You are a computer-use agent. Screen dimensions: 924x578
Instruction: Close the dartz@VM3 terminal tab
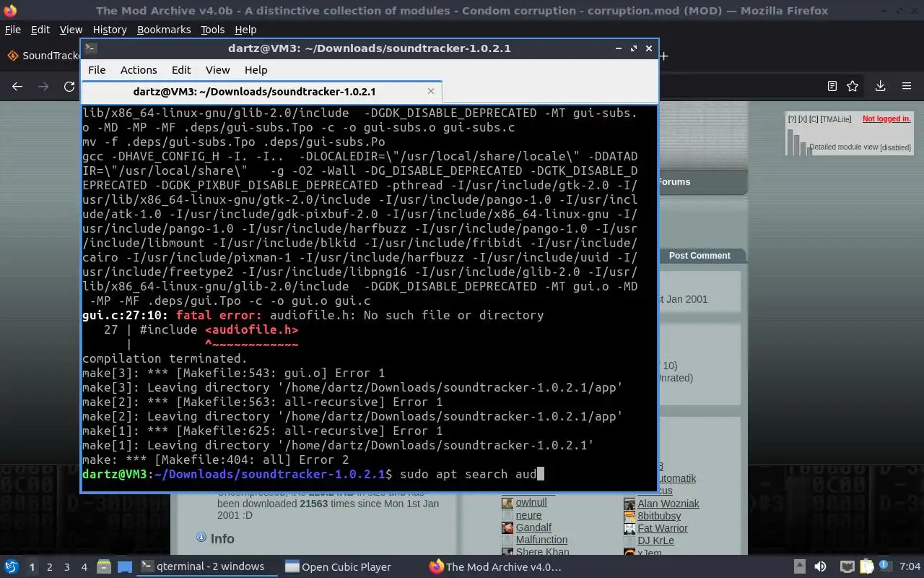431,91
